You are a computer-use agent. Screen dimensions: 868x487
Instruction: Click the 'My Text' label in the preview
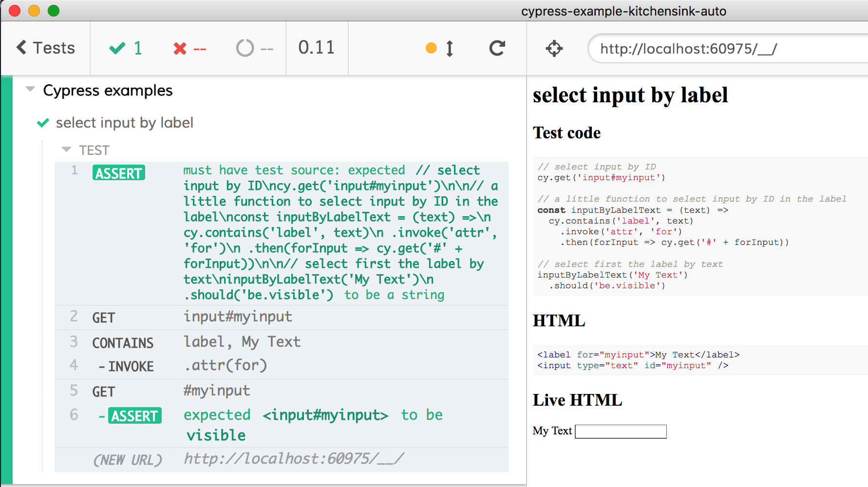[x=552, y=431]
